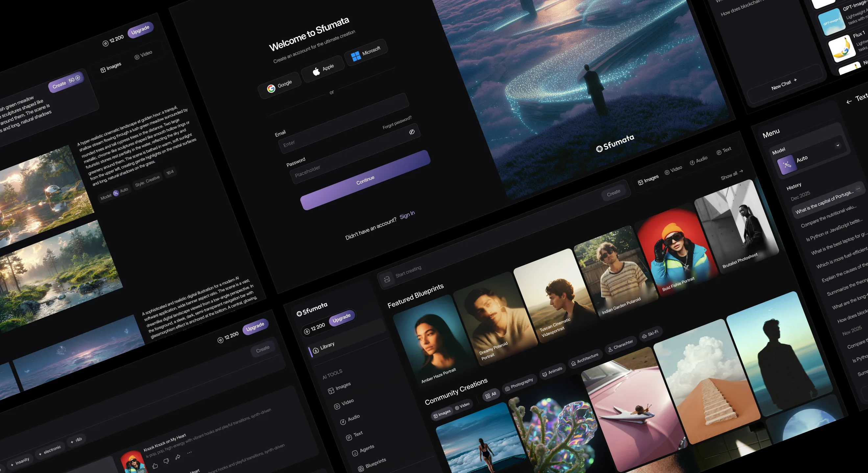Open Blueprints in the sidebar
This screenshot has height=473, width=868.
[372, 465]
